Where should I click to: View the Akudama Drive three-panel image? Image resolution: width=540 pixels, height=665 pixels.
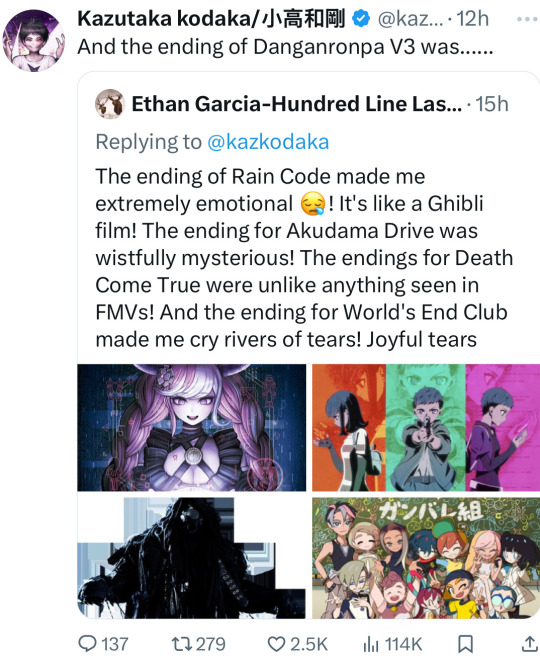(426, 428)
